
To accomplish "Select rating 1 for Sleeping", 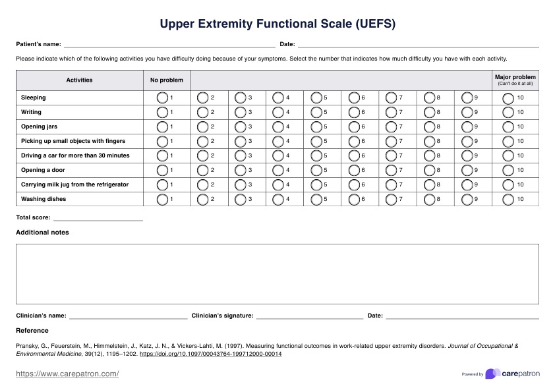I will pos(163,98).
